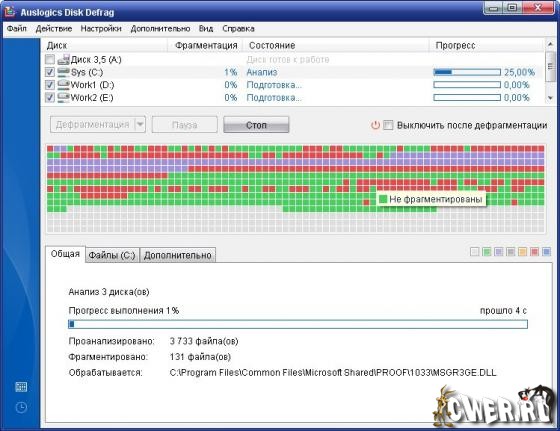
Task: Click the Work2 (E:) drive icon
Action: coord(63,97)
